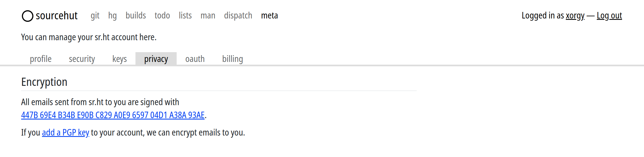This screenshot has width=644, height=157.
Task: Open the keys tab
Action: (x=119, y=59)
